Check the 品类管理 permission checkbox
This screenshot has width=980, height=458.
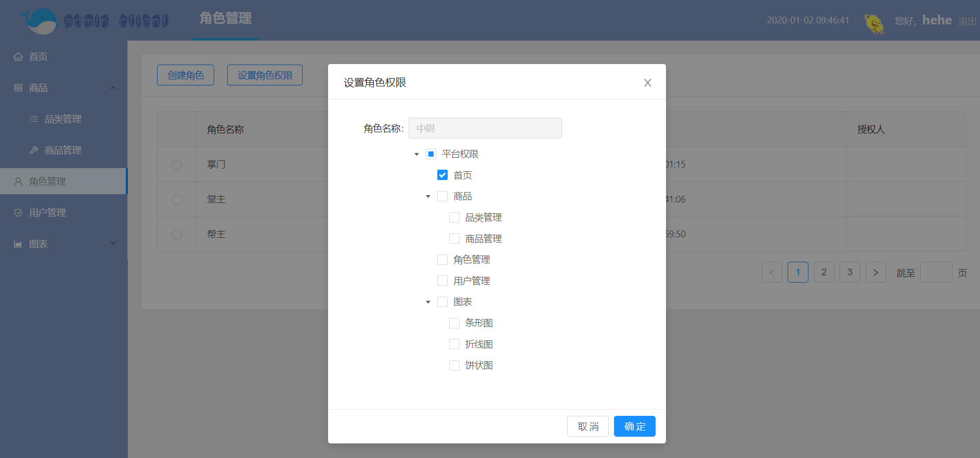pos(454,218)
